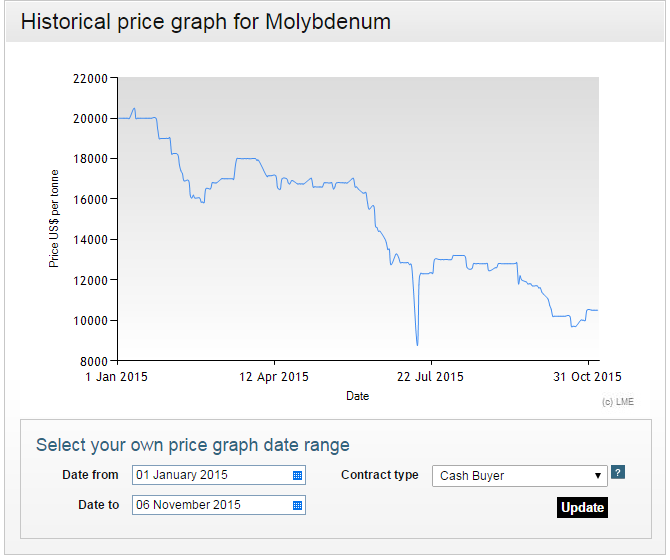The image size is (670, 560).
Task: Focus the Date from text field
Action: (x=210, y=475)
